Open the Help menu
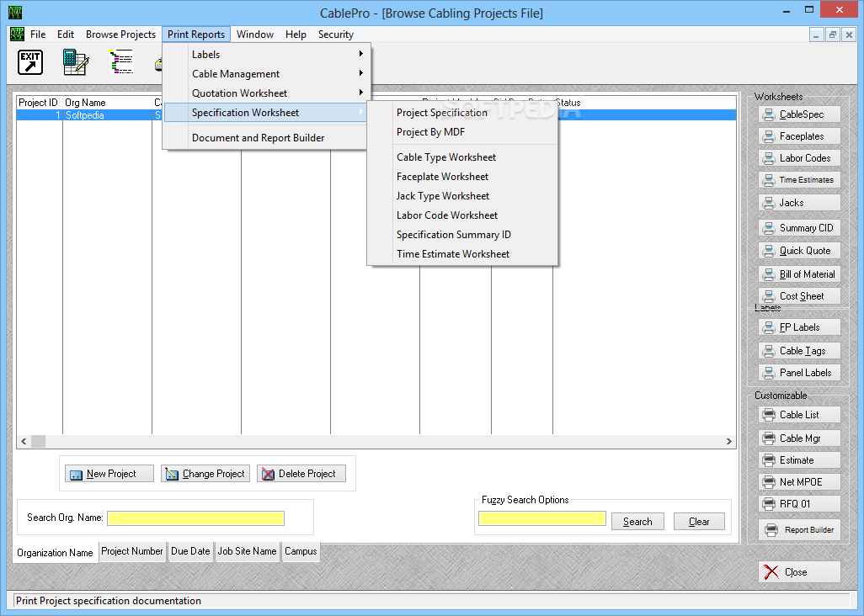The width and height of the screenshot is (864, 616). [296, 35]
